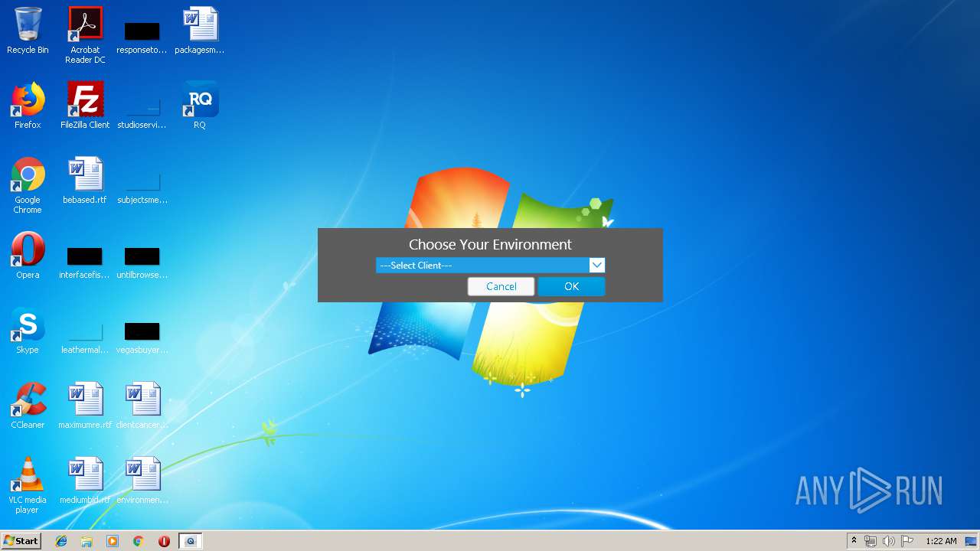Click the ---Select Client--- combo box field
The image size is (980, 551).
tap(490, 265)
